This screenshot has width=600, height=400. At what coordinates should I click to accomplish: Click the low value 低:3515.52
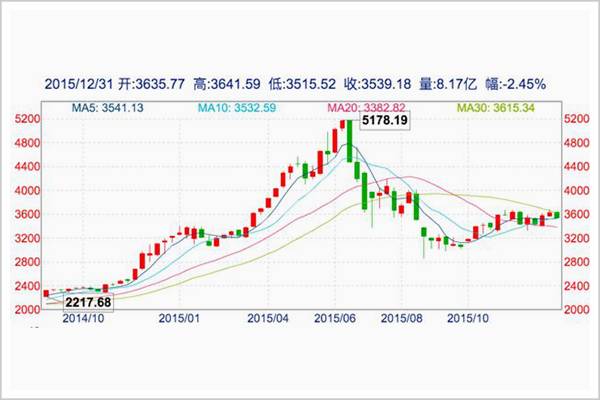[x=302, y=84]
